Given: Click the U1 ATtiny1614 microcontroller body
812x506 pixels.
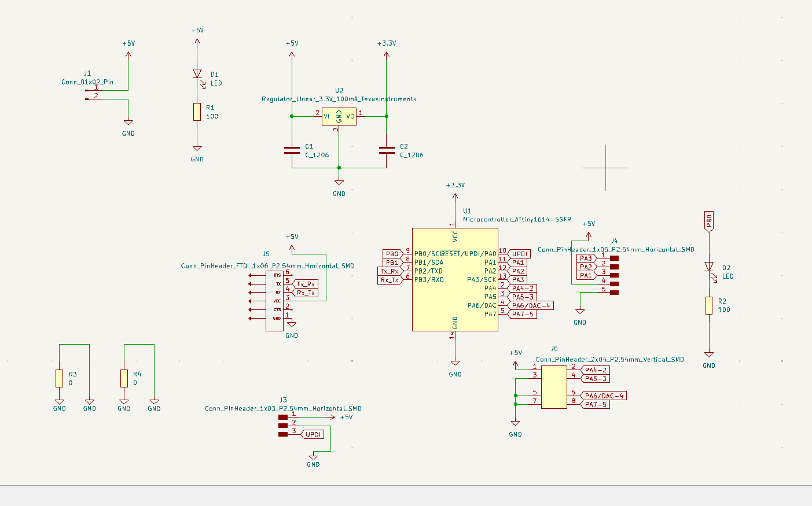Looking at the screenshot, I should 455,279.
